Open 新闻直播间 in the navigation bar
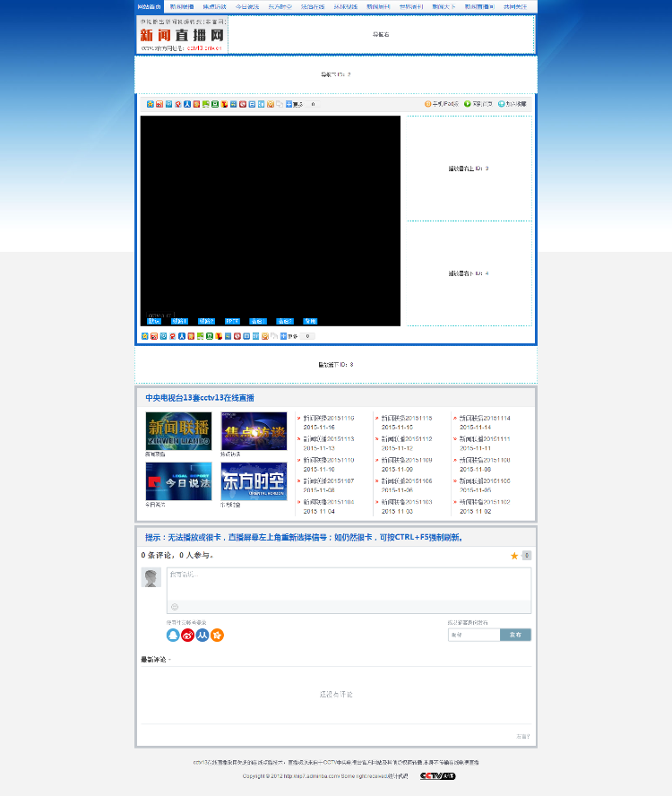Viewport: 672px width, 796px height. (479, 6)
